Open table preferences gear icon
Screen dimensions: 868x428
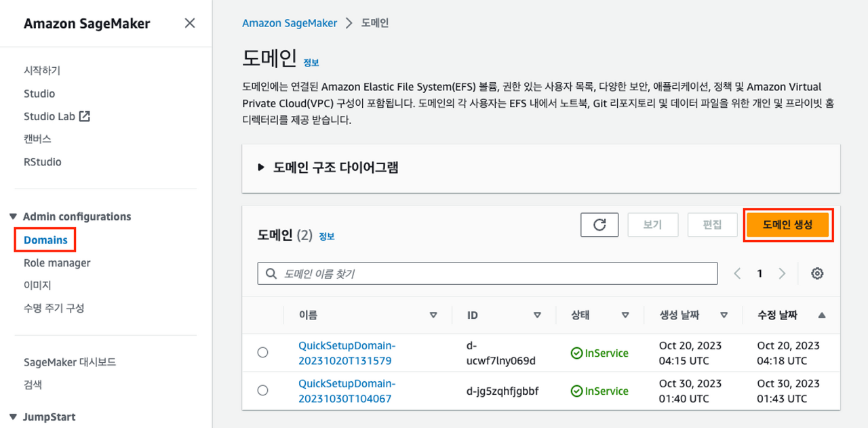pyautogui.click(x=817, y=273)
